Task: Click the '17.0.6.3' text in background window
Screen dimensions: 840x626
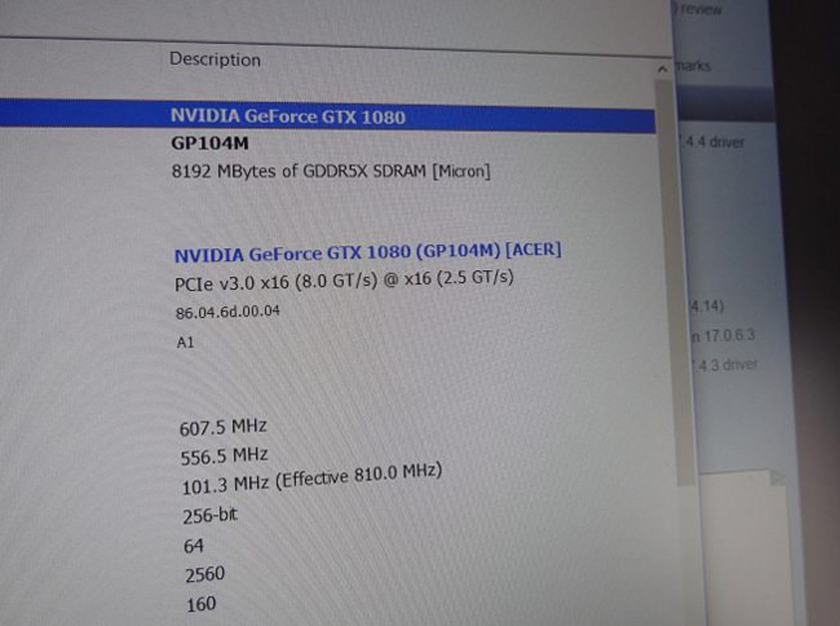Action: (x=729, y=335)
